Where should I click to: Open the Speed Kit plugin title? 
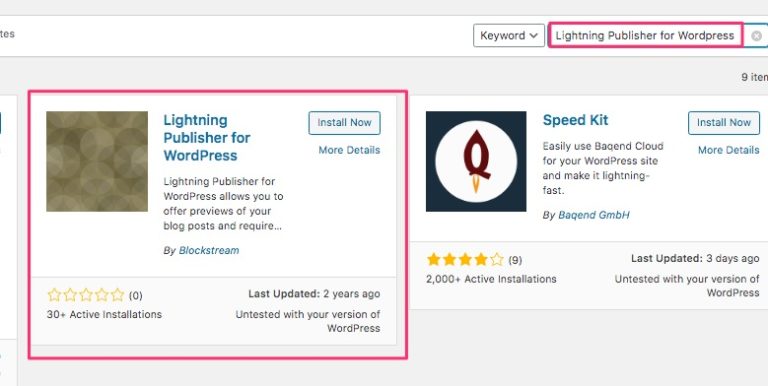tap(576, 120)
